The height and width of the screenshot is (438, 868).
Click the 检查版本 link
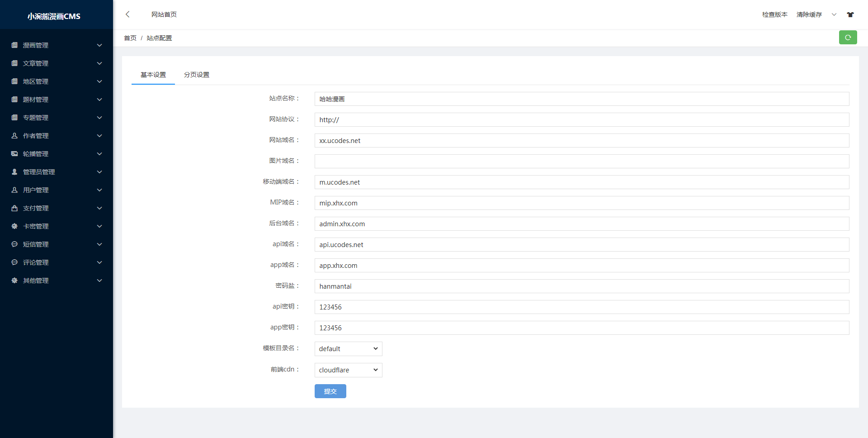[x=774, y=14]
